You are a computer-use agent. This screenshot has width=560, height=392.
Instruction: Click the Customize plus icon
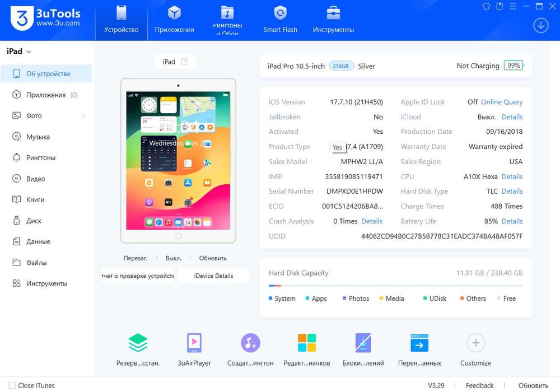pyautogui.click(x=475, y=343)
